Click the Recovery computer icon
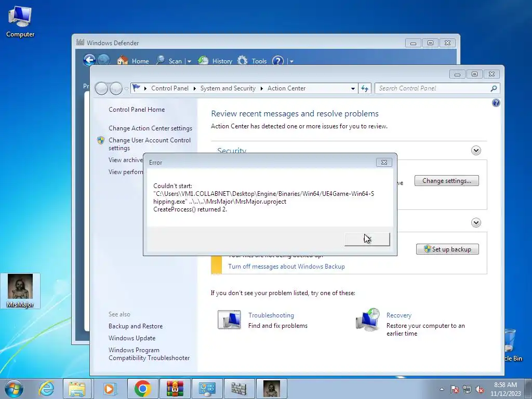 point(367,320)
